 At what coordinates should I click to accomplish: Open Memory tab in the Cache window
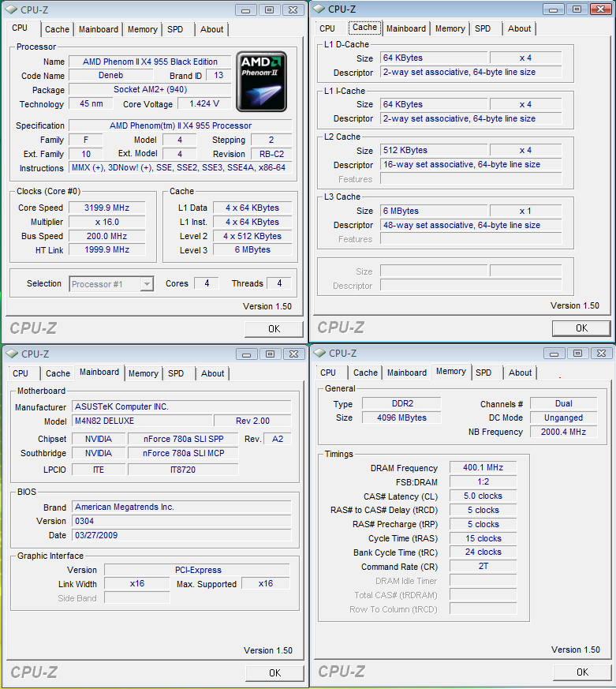450,28
